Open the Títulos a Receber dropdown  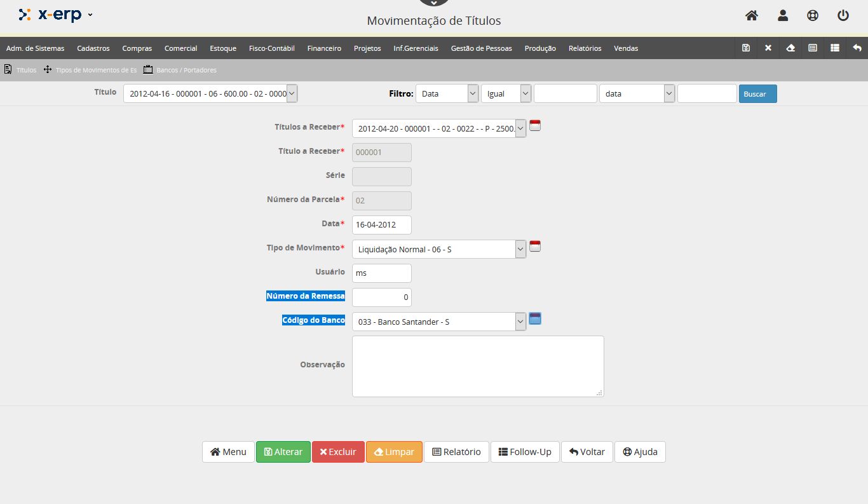(439, 128)
